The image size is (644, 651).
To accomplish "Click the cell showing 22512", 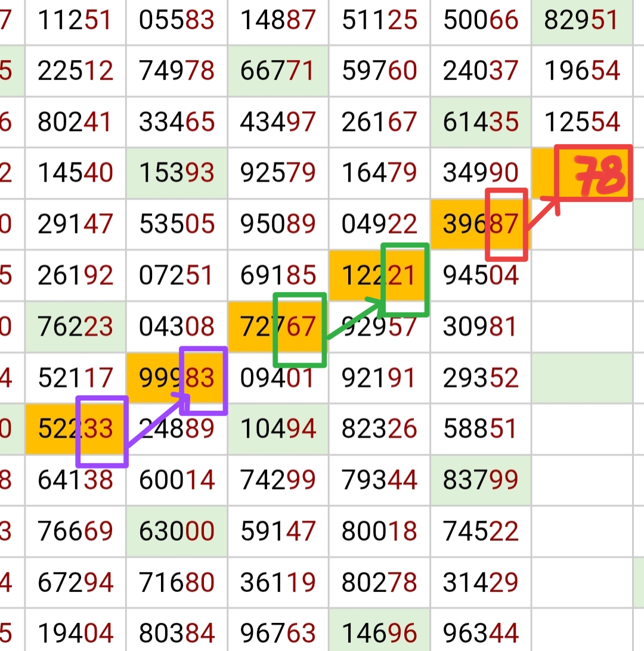I will tap(75, 70).
